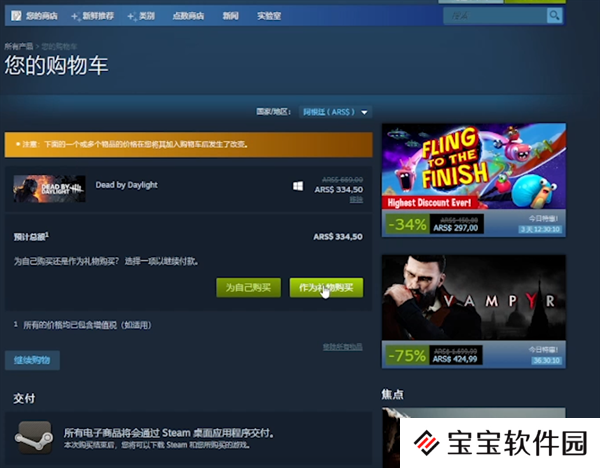600x468 pixels.
Task: Click the Steam logo icon in delivery section
Action: (34, 437)
